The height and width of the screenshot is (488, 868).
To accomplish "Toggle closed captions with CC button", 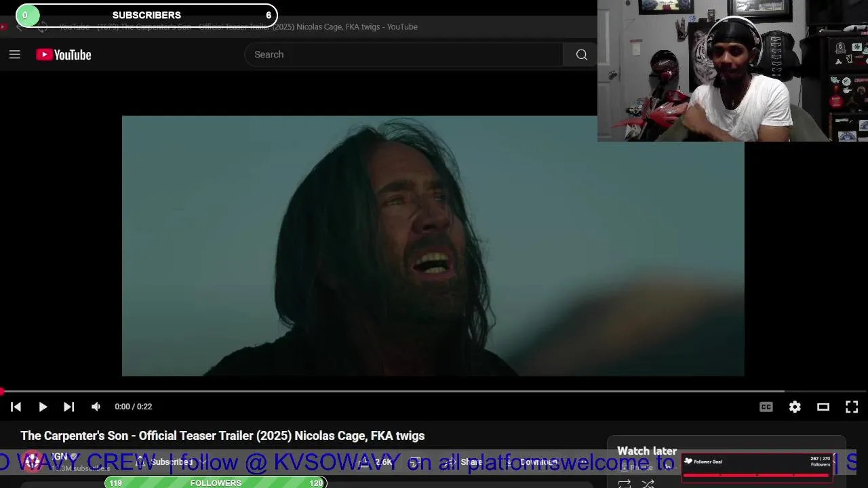I will pos(766,407).
